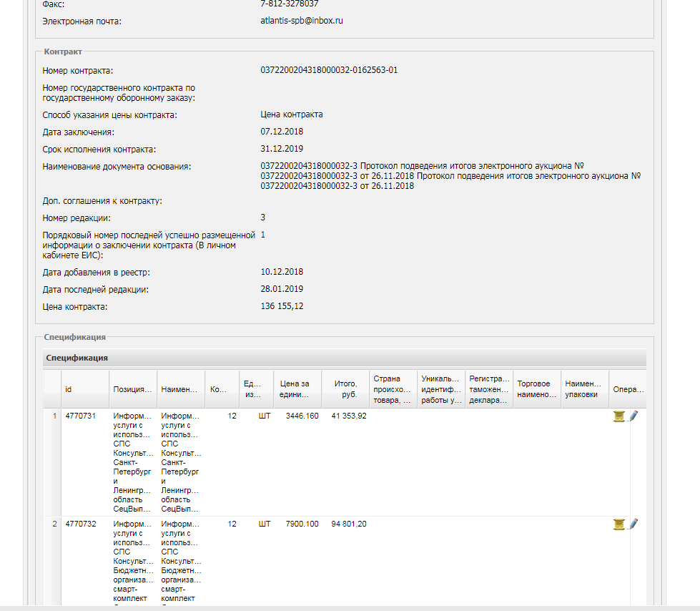This screenshot has height=611, width=700.
Task: Click the total cell 94 801,20
Action: coord(349,524)
